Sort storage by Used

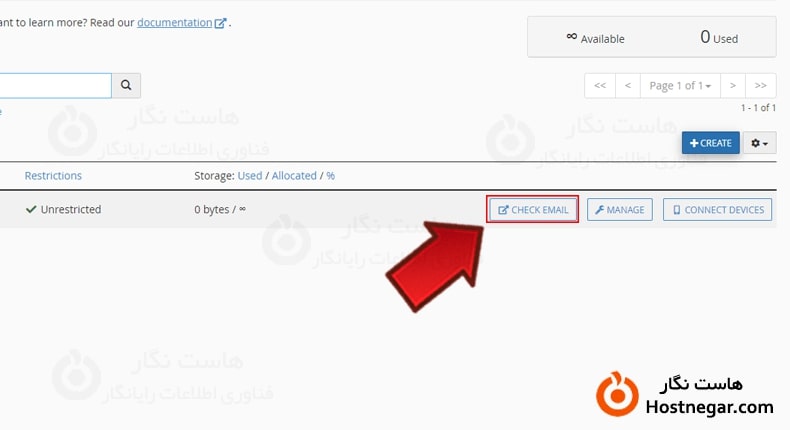click(x=250, y=175)
